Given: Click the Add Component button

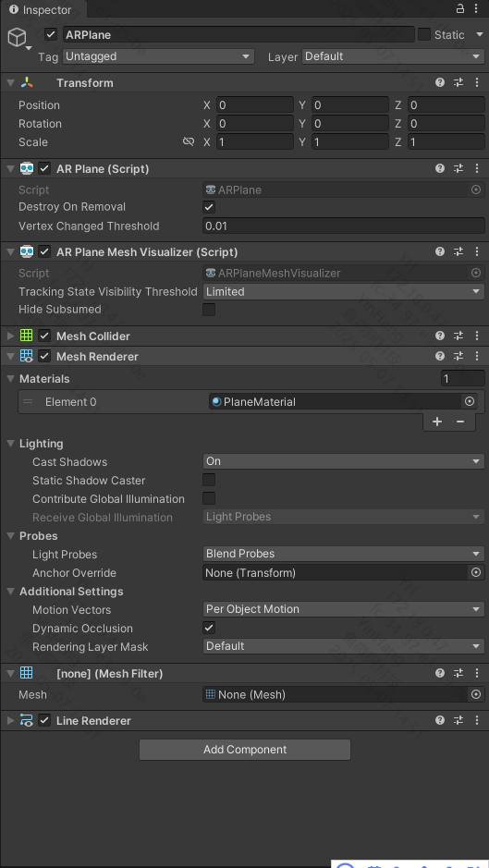Looking at the screenshot, I should [245, 750].
